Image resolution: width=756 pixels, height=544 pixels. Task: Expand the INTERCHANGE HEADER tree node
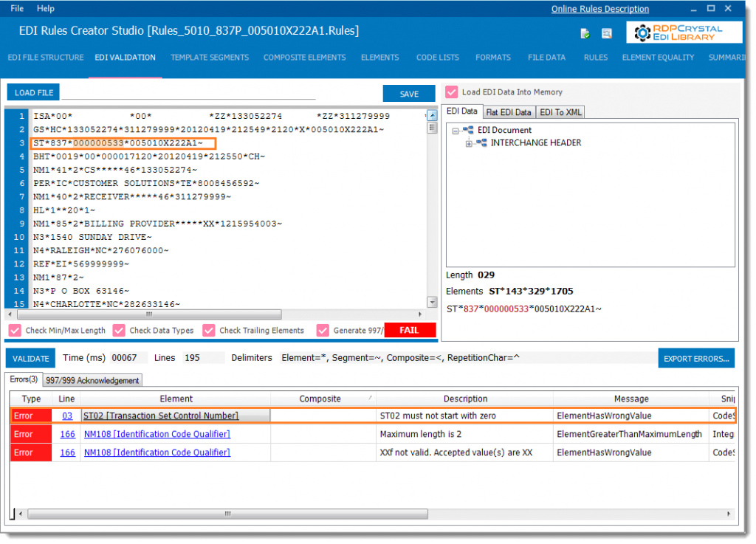pos(469,143)
